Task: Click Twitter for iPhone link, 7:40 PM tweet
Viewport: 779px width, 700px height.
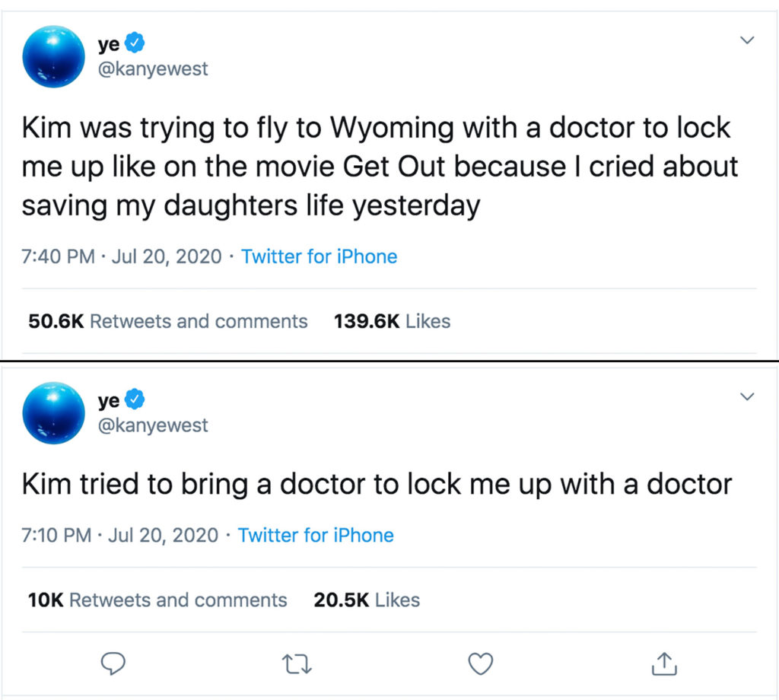Action: coord(319,256)
